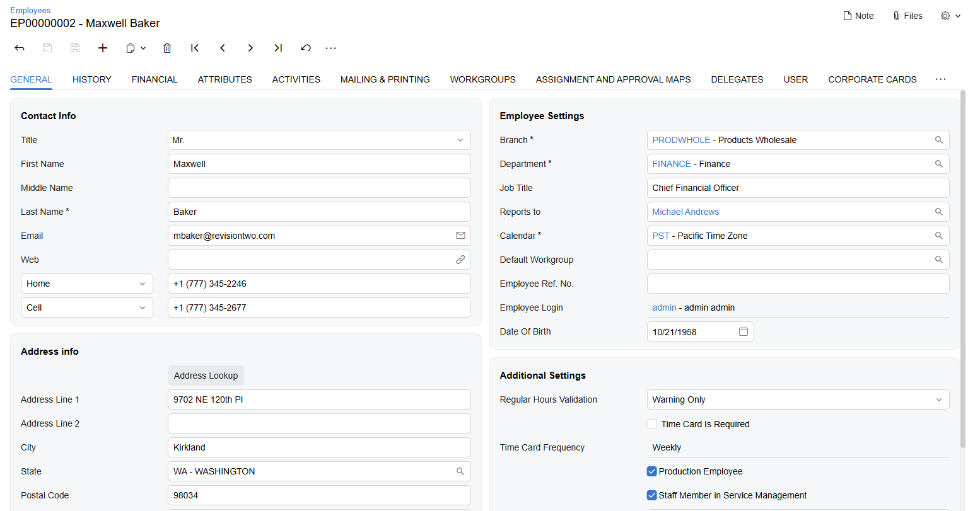
Task: Disable the Production Employee checkbox
Action: tap(651, 471)
